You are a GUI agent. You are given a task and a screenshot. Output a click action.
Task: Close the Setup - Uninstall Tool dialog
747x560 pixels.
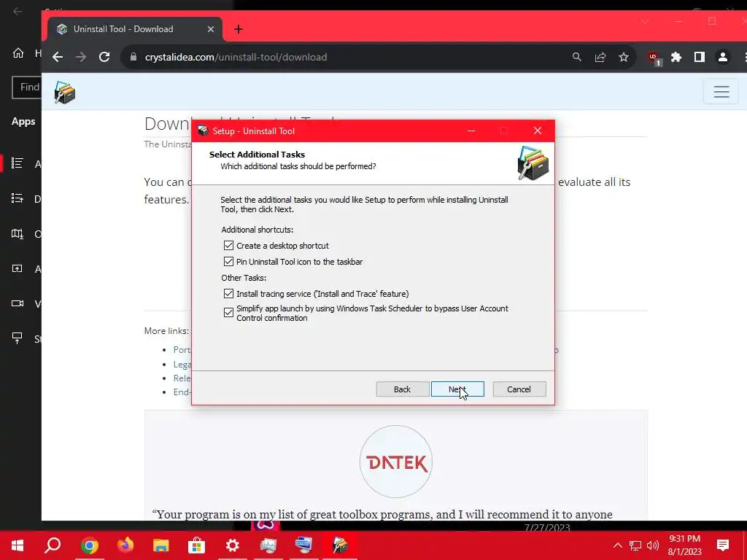(538, 131)
